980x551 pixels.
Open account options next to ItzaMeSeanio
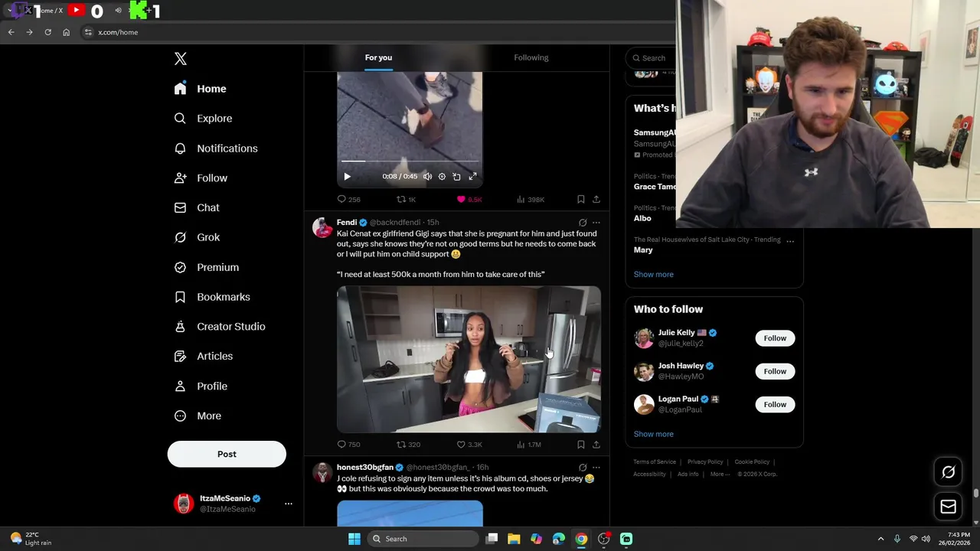tap(289, 504)
